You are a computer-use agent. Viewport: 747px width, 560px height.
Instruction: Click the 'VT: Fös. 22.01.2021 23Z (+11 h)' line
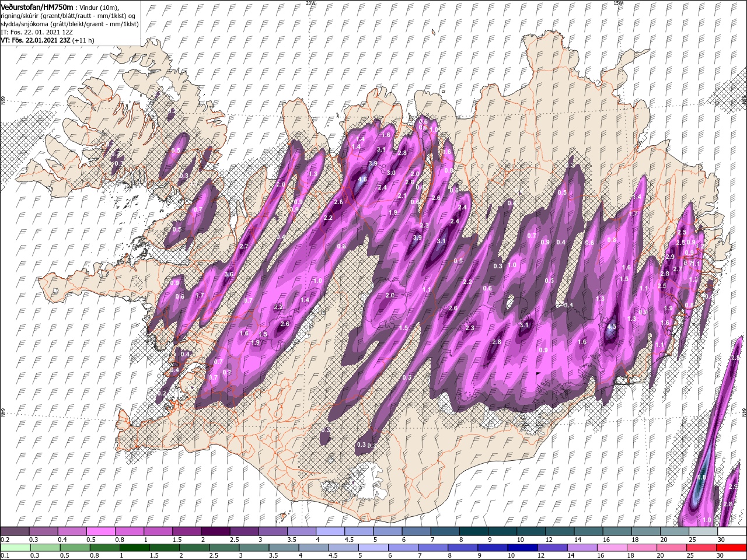coord(47,40)
